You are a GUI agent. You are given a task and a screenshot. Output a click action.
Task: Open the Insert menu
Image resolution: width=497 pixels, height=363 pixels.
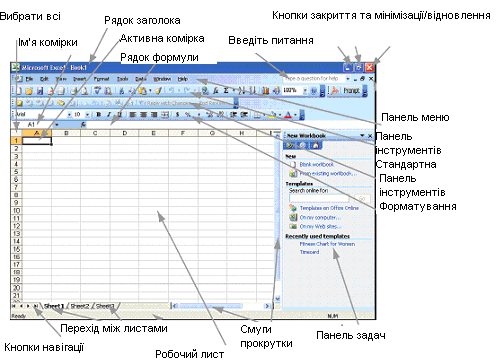pos(80,79)
